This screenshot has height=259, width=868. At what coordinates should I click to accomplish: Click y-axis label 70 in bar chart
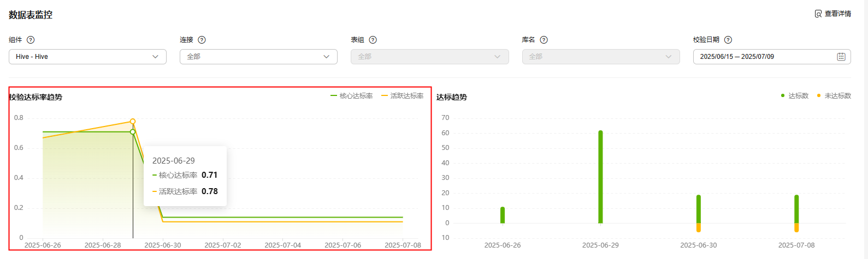pyautogui.click(x=445, y=118)
